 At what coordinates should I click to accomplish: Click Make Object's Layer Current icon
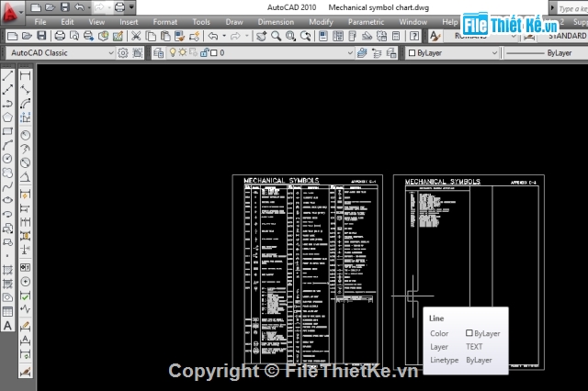pyautogui.click(x=362, y=53)
